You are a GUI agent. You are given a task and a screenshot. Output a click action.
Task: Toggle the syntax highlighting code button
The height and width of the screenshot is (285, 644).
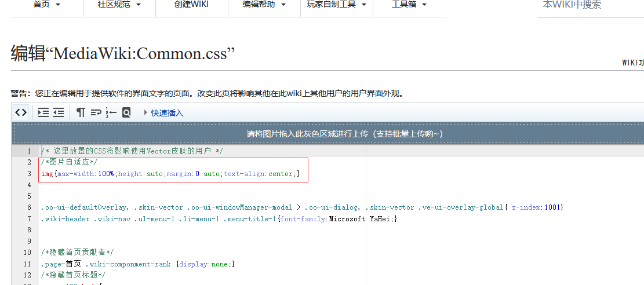[x=21, y=112]
